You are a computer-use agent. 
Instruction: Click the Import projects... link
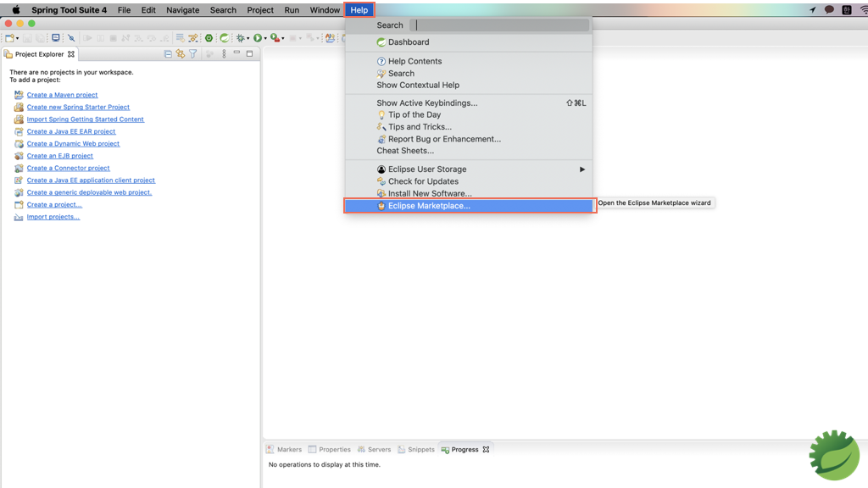[x=53, y=216]
